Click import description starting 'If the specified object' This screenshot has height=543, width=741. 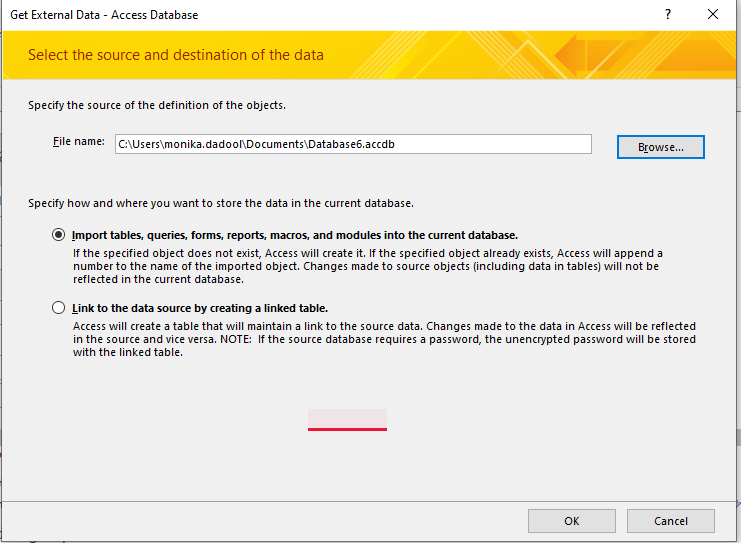368,266
